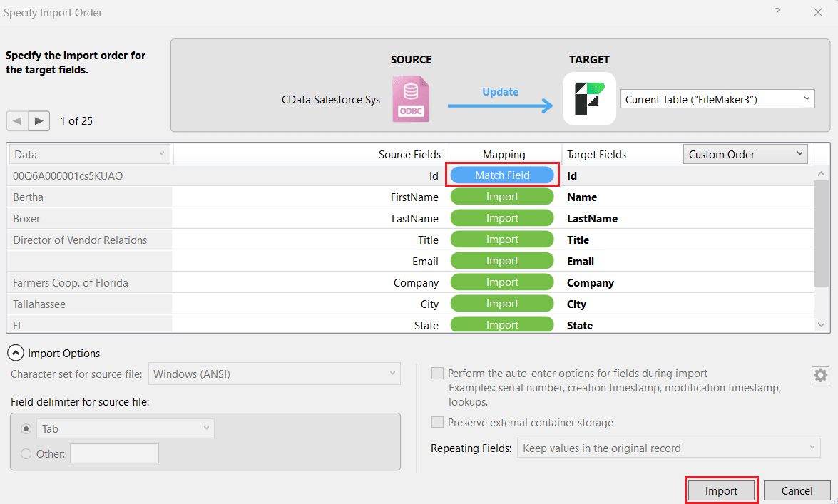
Task: Open the Custom Order dropdown
Action: [745, 154]
